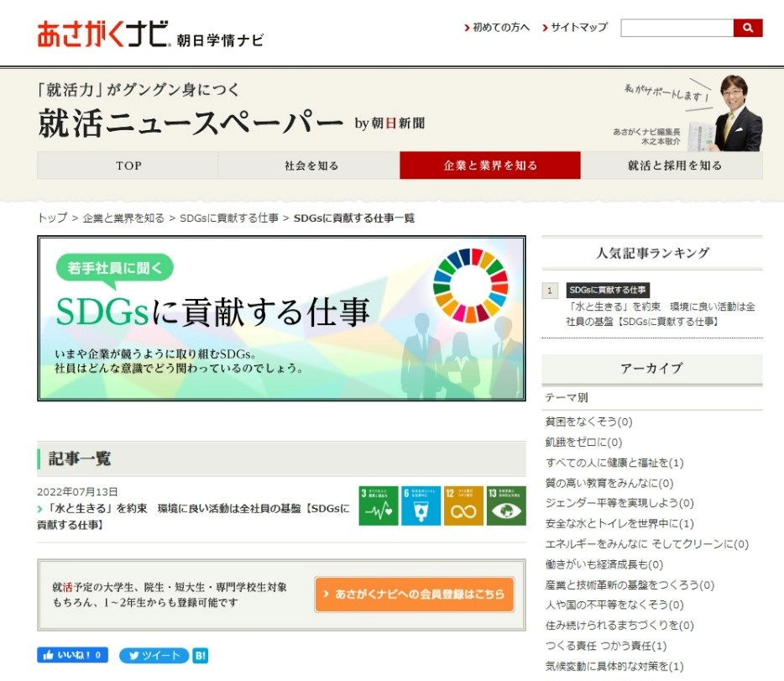The width and height of the screenshot is (784, 681).
Task: Open the rank 1 popular article link
Action: click(x=661, y=314)
